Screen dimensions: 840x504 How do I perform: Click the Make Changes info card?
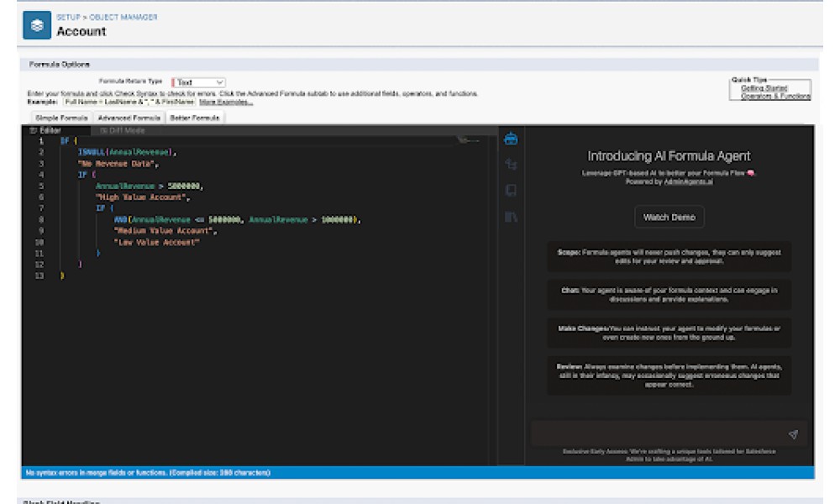669,333
